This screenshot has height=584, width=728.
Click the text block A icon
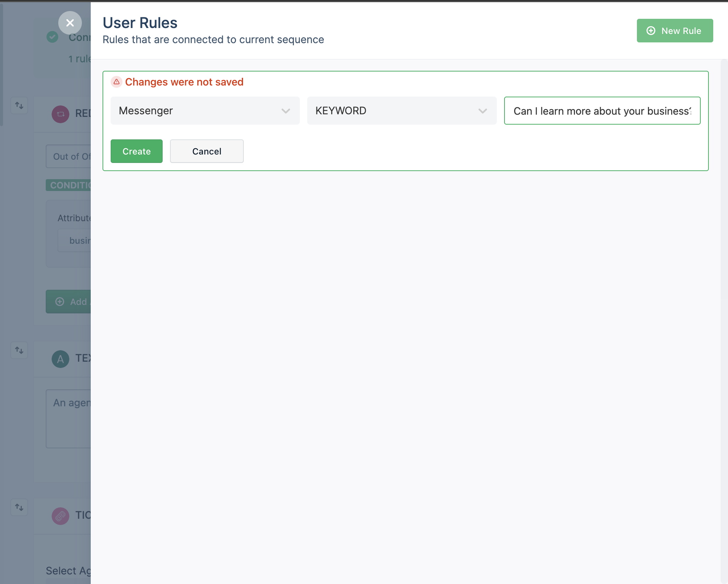pos(60,359)
